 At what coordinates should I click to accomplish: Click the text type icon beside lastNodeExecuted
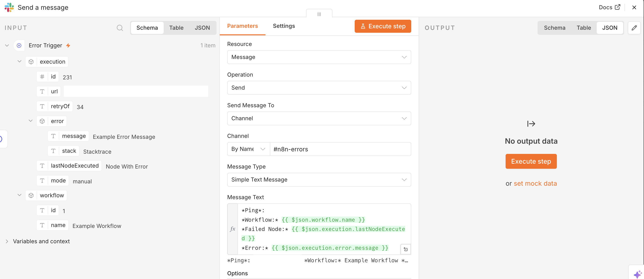coord(42,166)
